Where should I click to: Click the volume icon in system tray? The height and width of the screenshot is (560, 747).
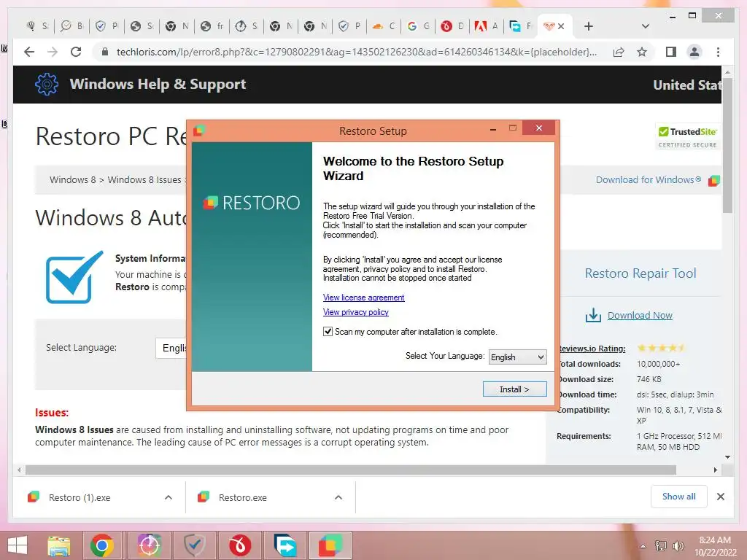pyautogui.click(x=678, y=545)
